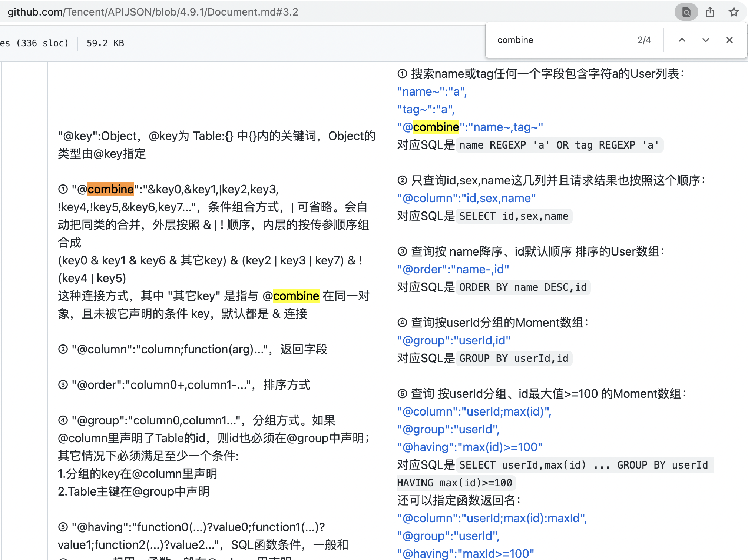This screenshot has width=748, height=560.
Task: Go to next combine match with down chevron
Action: (x=705, y=40)
